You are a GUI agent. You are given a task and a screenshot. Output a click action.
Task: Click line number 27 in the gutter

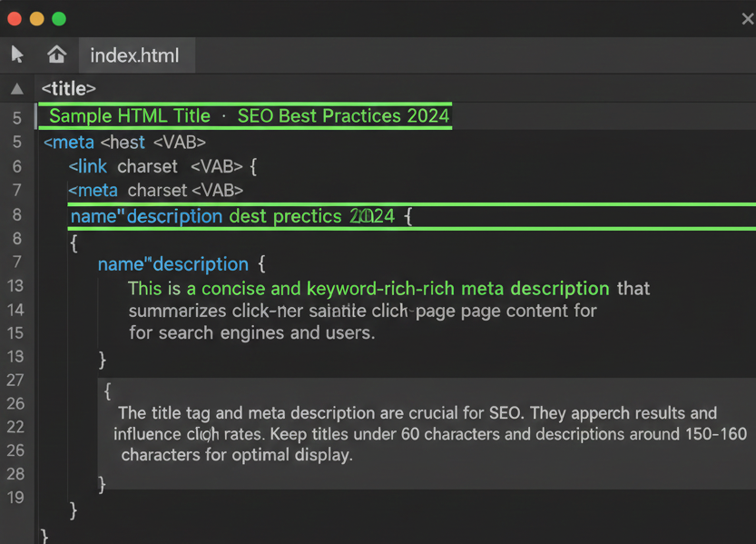point(15,380)
